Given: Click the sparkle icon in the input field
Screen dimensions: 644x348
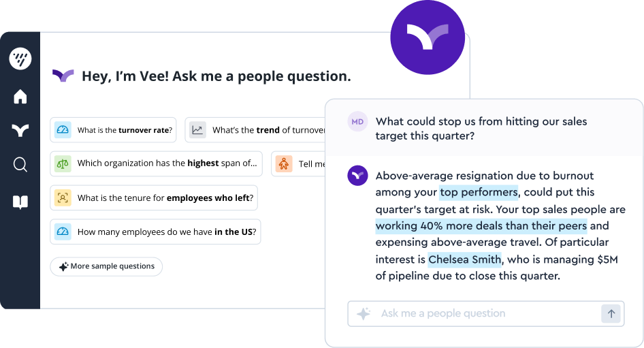Looking at the screenshot, I should pos(364,314).
